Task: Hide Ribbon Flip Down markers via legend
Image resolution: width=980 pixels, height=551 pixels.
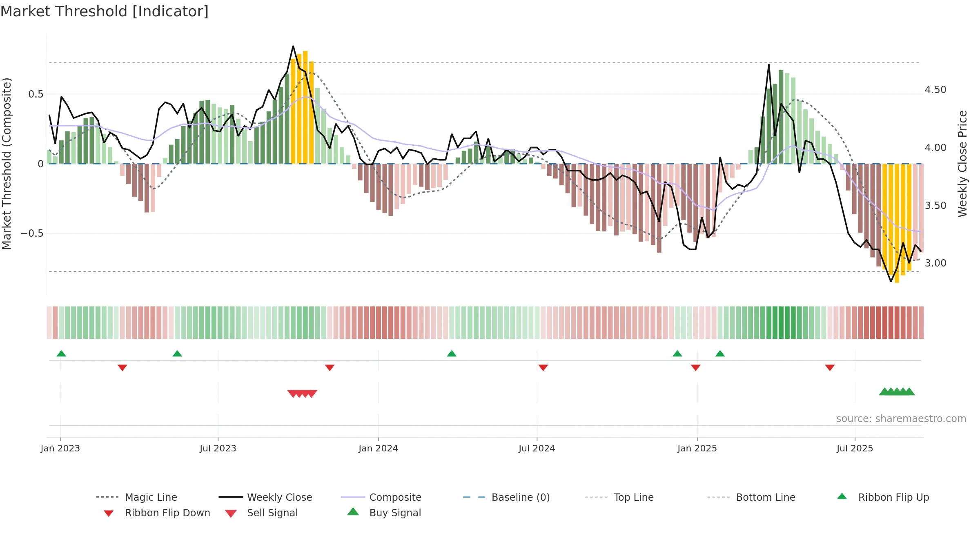Action: coord(157,513)
